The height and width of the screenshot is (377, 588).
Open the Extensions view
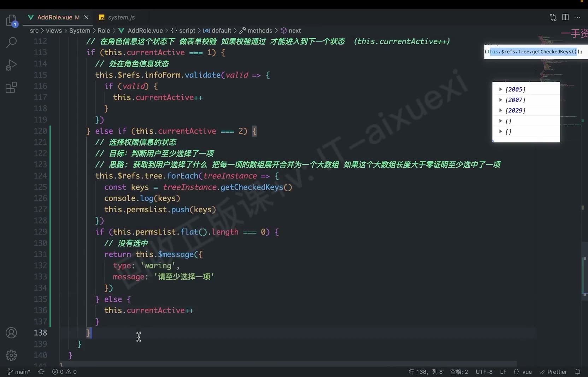[11, 87]
